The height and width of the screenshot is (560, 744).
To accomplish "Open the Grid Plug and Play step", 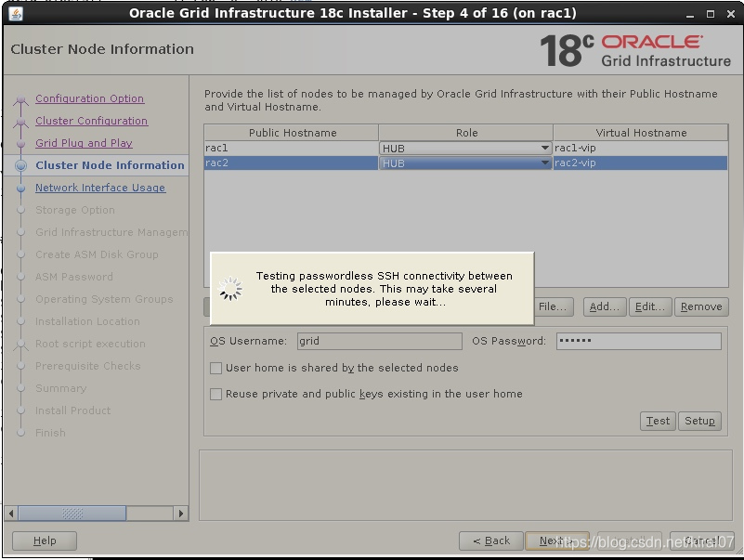I will click(x=84, y=143).
